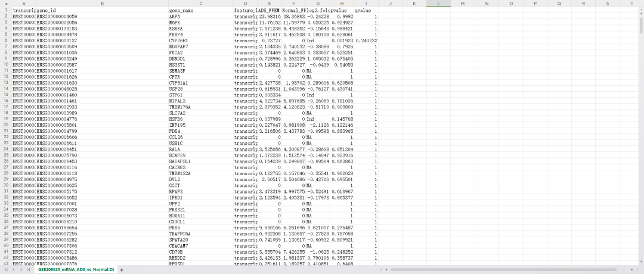Select cell with gene name CYP26B1
Screen dimensions: 644x274
[x=200, y=41]
